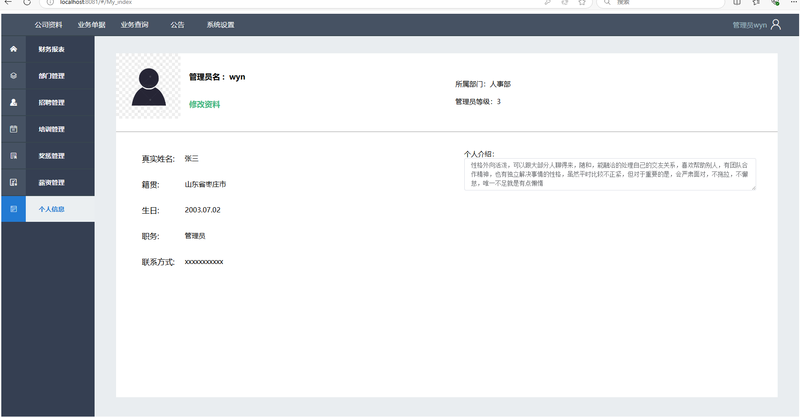Click the birthday value 2003.07.02
The image size is (800, 417).
coord(203,210)
